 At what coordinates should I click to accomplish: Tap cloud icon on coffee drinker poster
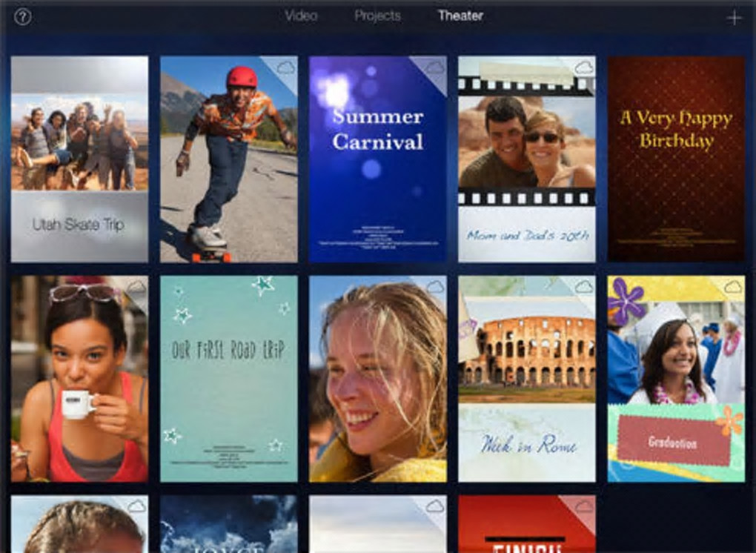136,287
